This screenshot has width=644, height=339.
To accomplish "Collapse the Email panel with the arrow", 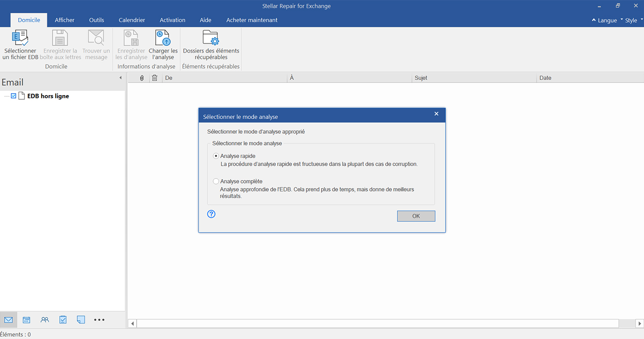I will (120, 78).
